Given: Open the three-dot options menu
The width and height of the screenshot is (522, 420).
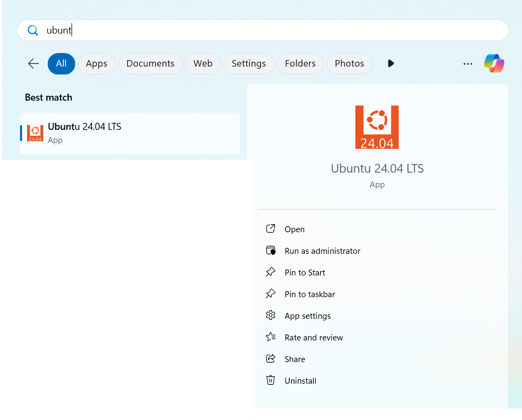Looking at the screenshot, I should pos(468,64).
